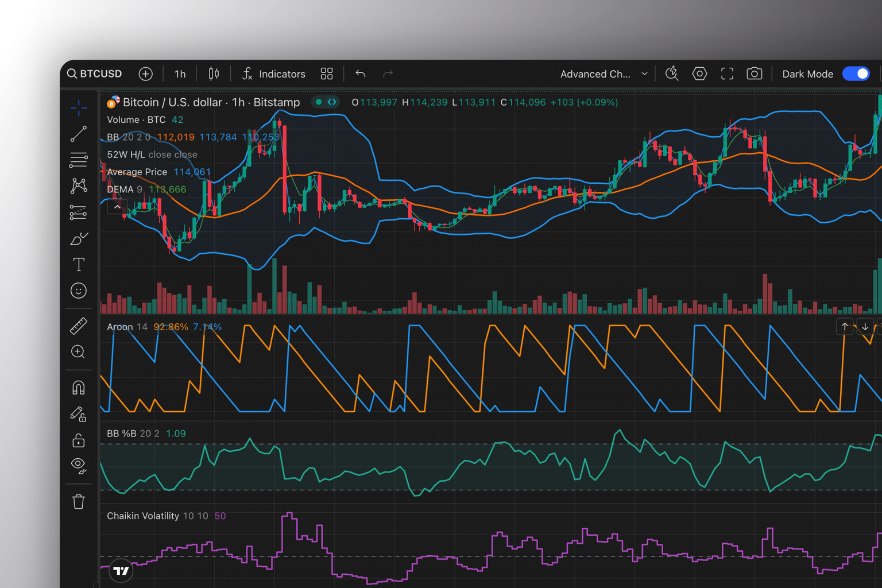
Task: Toggle magnet mode snapping
Action: pyautogui.click(x=79, y=388)
